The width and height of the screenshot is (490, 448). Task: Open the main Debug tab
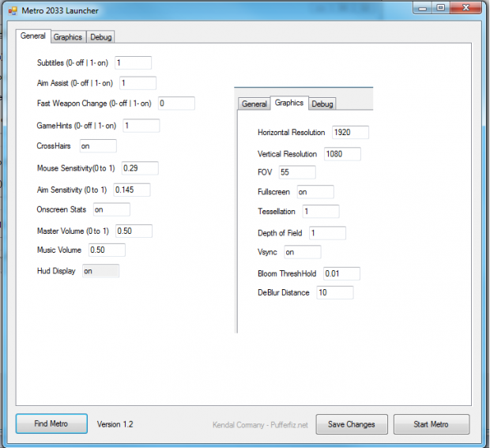100,37
